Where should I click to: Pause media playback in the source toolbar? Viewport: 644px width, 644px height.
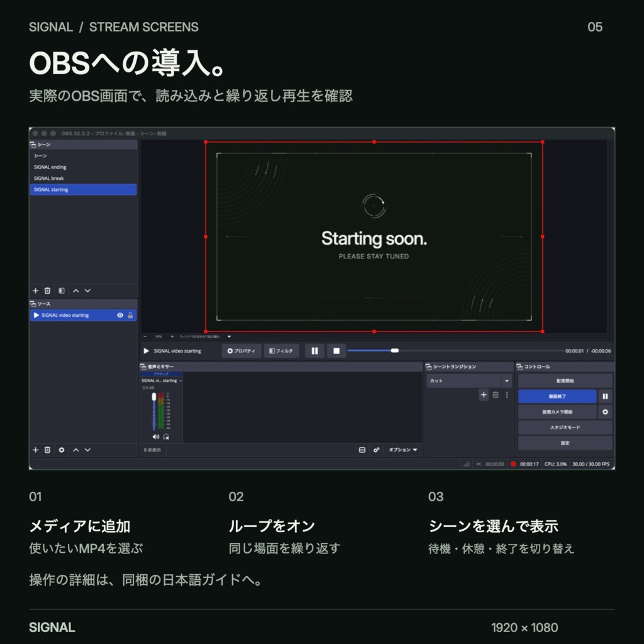click(314, 351)
